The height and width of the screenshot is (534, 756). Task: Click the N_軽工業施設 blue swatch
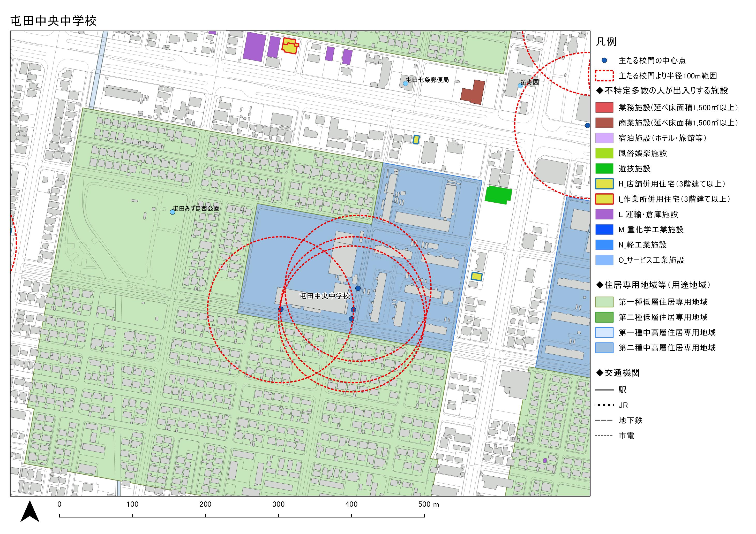[x=604, y=245]
